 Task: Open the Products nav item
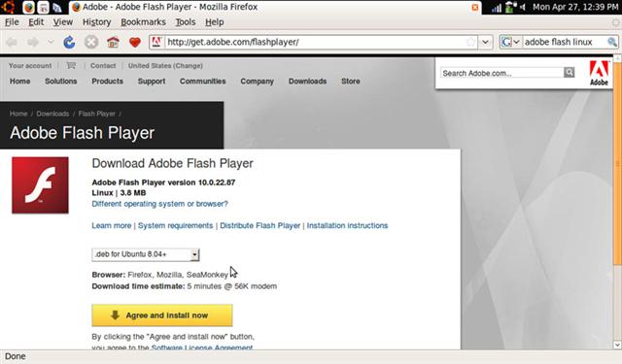click(x=108, y=82)
